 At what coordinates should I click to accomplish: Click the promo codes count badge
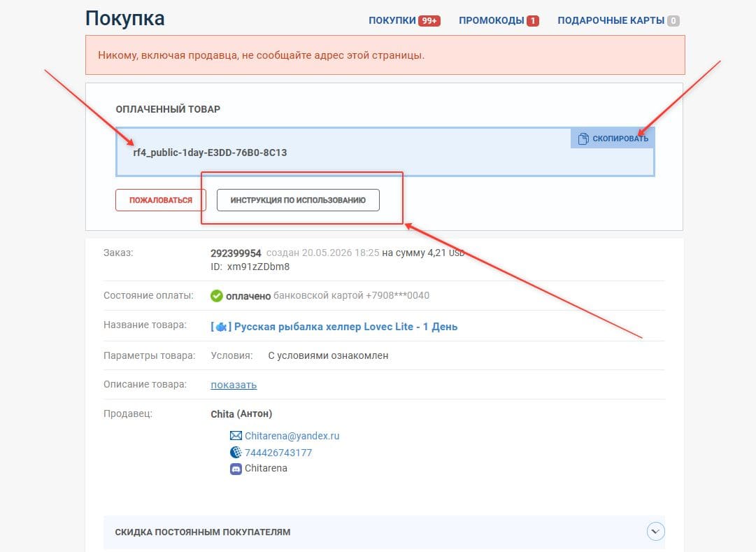tap(533, 21)
